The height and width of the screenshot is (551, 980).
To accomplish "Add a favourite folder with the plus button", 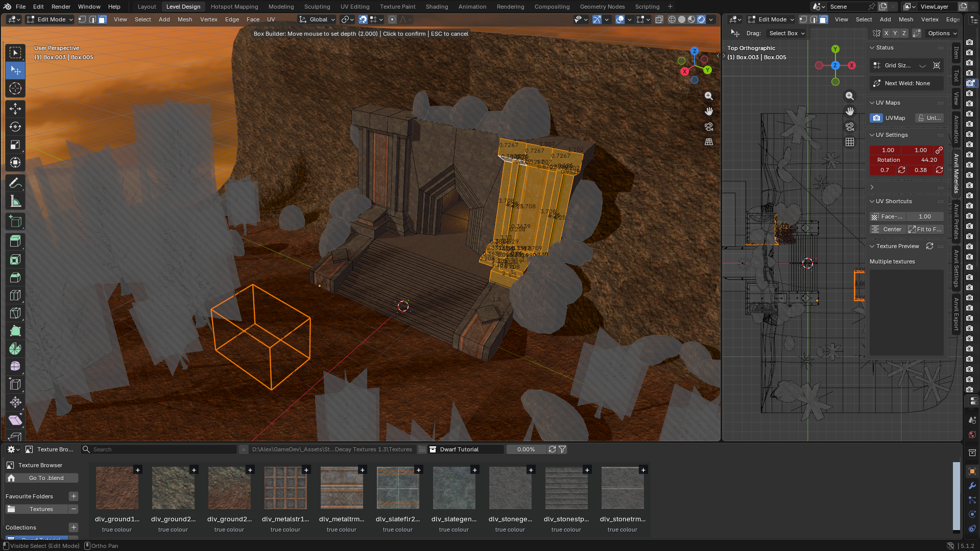I will tap(74, 496).
